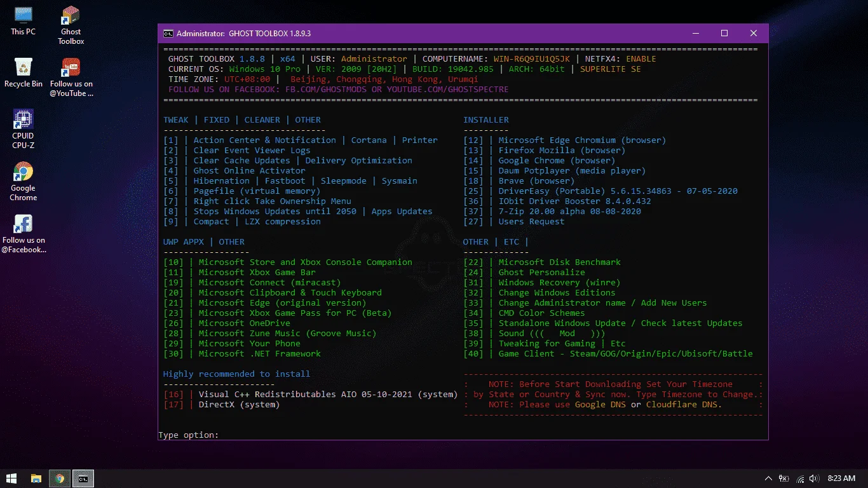This screenshot has width=868, height=488.
Task: Open the Wi-Fi network tray icon
Action: 800,478
